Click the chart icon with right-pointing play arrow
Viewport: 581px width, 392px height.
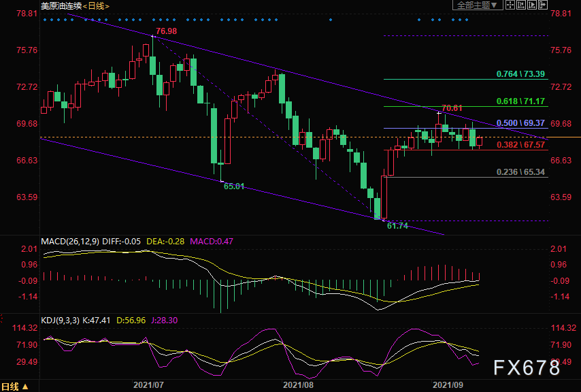pos(532,5)
